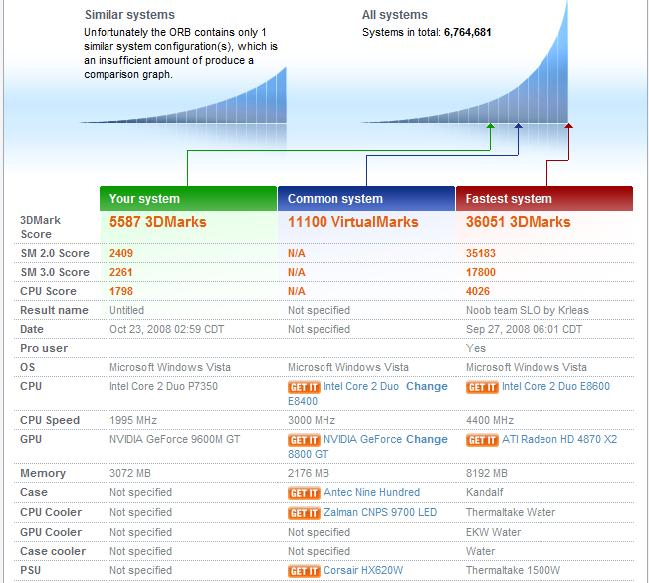
Task: Click GET IT badge beside Intel Core 2 Duo E8400
Action: pyautogui.click(x=304, y=387)
